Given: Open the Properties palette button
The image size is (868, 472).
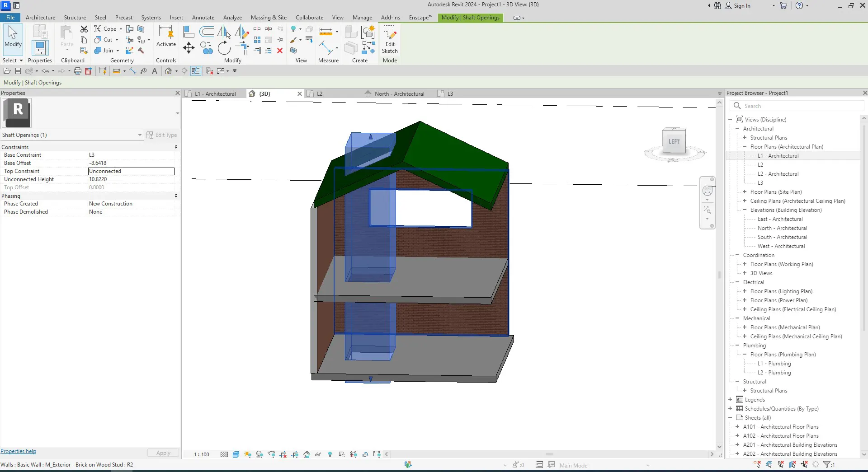Looking at the screenshot, I should tap(40, 48).
